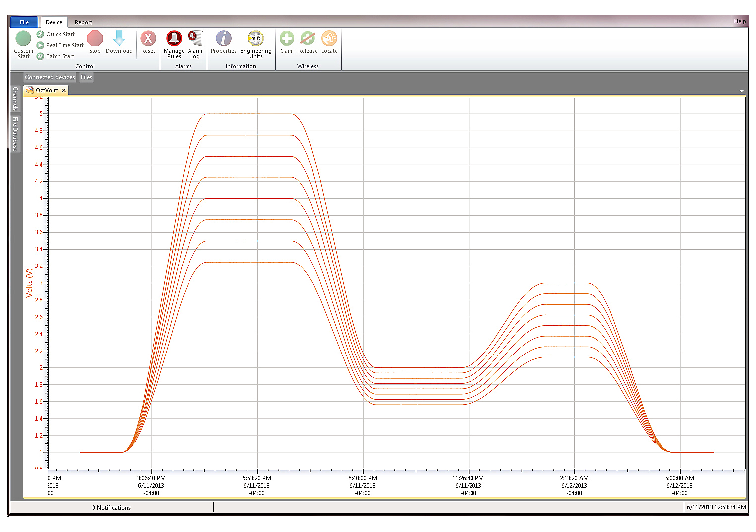Open Engineering Units settings
The height and width of the screenshot is (532, 756).
pos(256,39)
